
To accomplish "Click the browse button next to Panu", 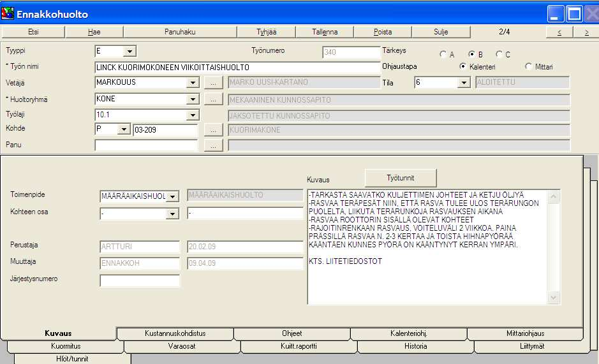I will click(213, 145).
